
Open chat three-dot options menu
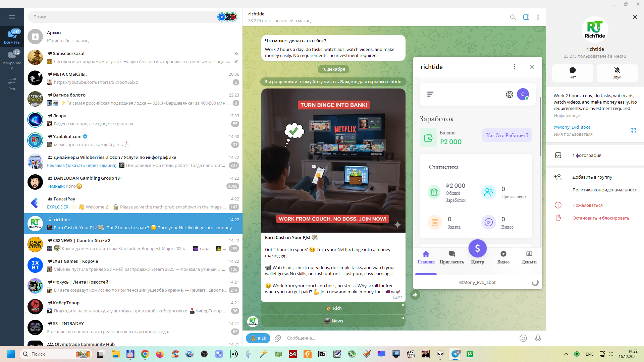tap(538, 17)
